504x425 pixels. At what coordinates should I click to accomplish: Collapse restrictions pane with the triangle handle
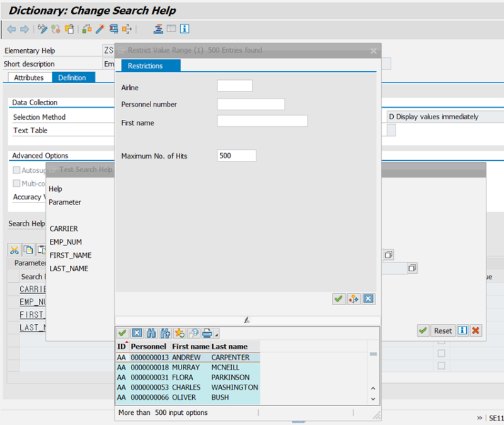tap(247, 320)
